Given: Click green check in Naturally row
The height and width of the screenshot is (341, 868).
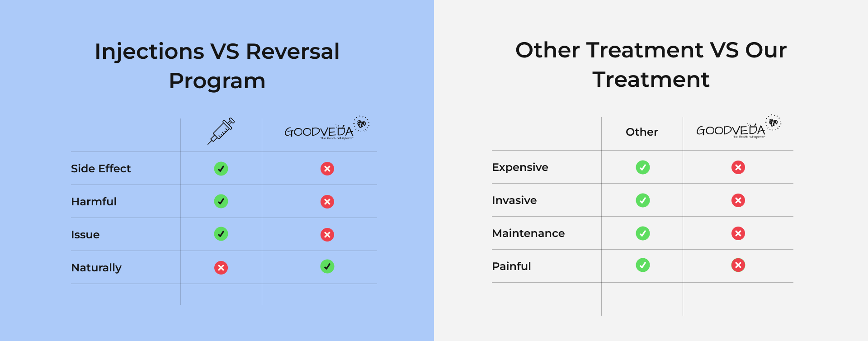Looking at the screenshot, I should click(327, 266).
